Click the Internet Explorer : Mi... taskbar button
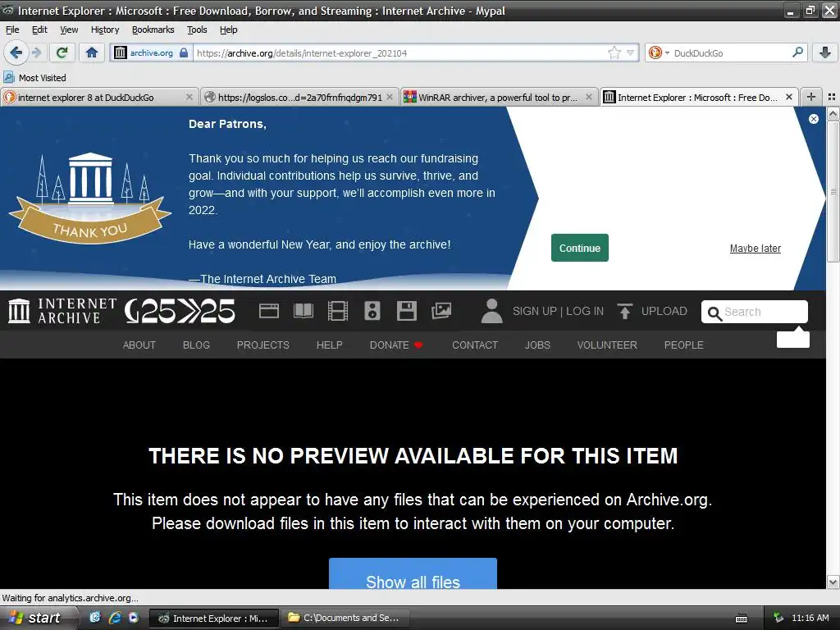The image size is (840, 630). [214, 618]
